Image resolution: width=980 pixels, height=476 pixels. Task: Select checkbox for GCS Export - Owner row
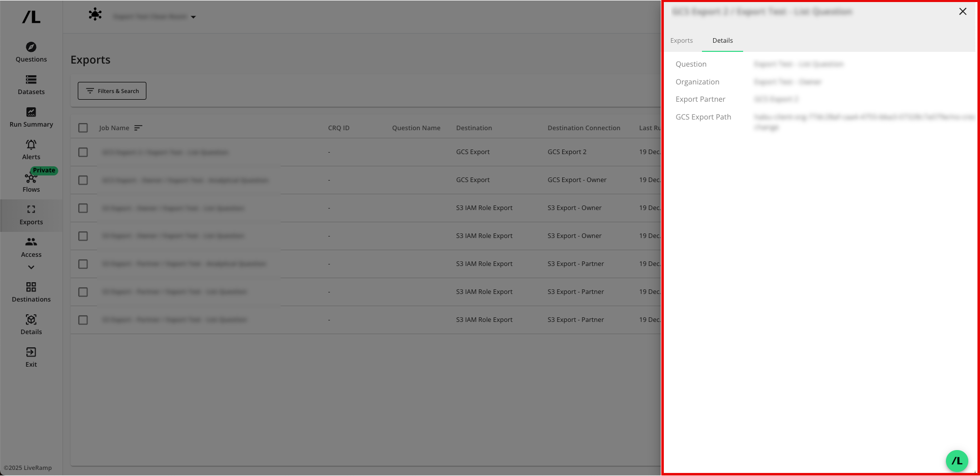point(83,181)
